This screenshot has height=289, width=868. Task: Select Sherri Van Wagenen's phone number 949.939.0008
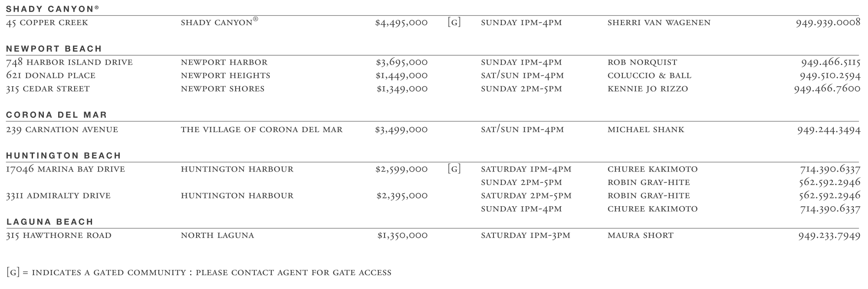[828, 23]
